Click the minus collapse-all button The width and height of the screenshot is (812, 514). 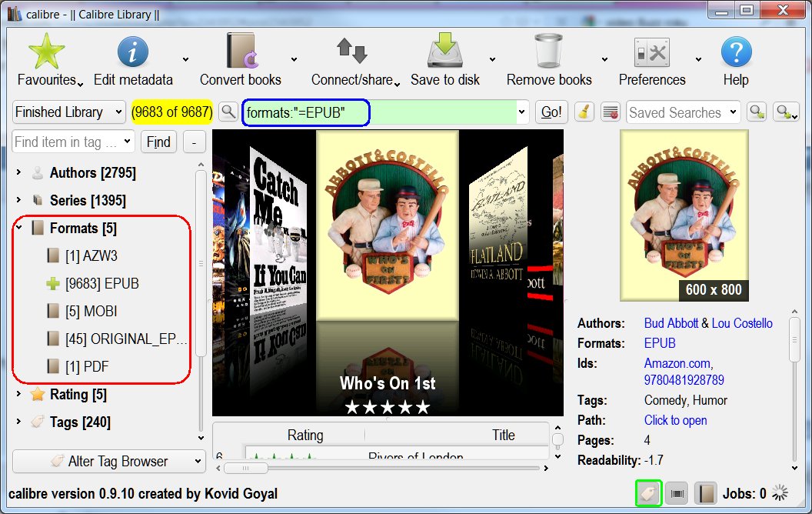coord(195,142)
